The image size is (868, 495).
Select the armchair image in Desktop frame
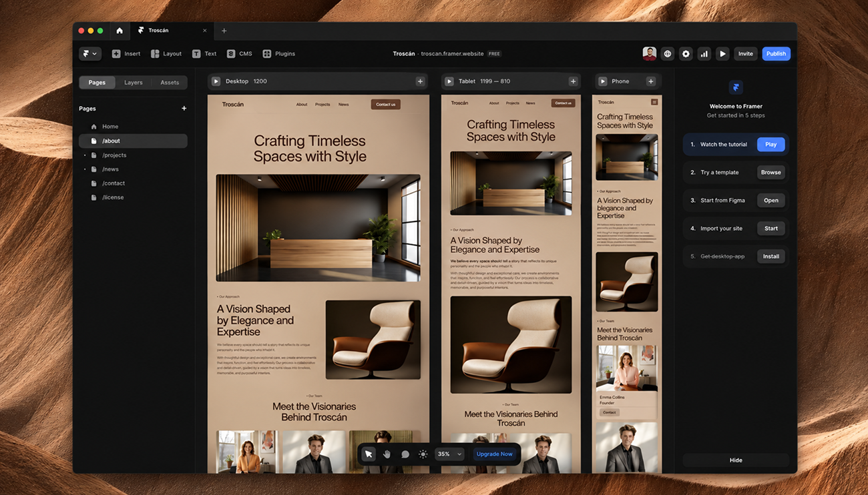(x=373, y=340)
